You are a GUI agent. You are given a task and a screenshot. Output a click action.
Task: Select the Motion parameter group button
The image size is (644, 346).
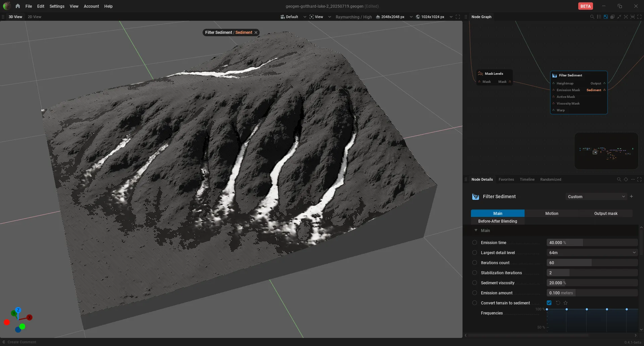[x=552, y=213]
